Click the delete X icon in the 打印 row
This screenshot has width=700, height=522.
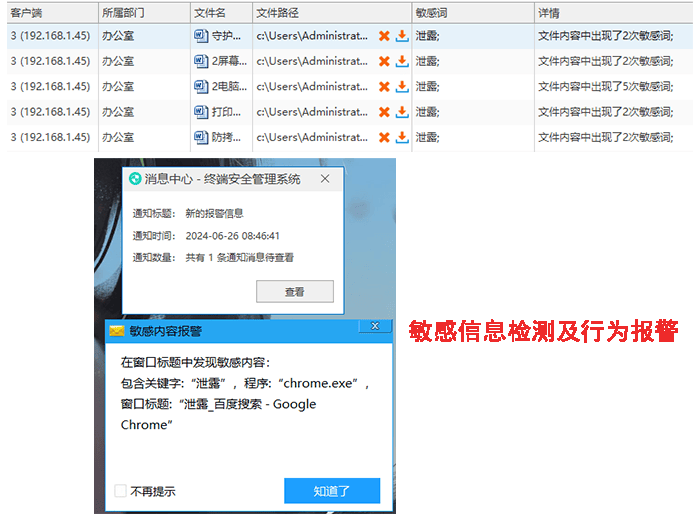coord(384,112)
